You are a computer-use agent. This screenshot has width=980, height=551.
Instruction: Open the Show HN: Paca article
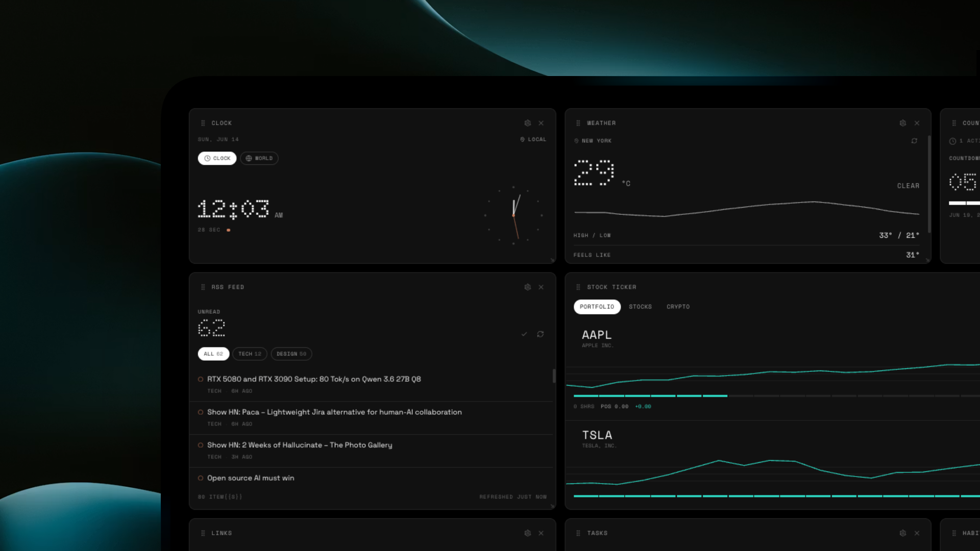334,412
